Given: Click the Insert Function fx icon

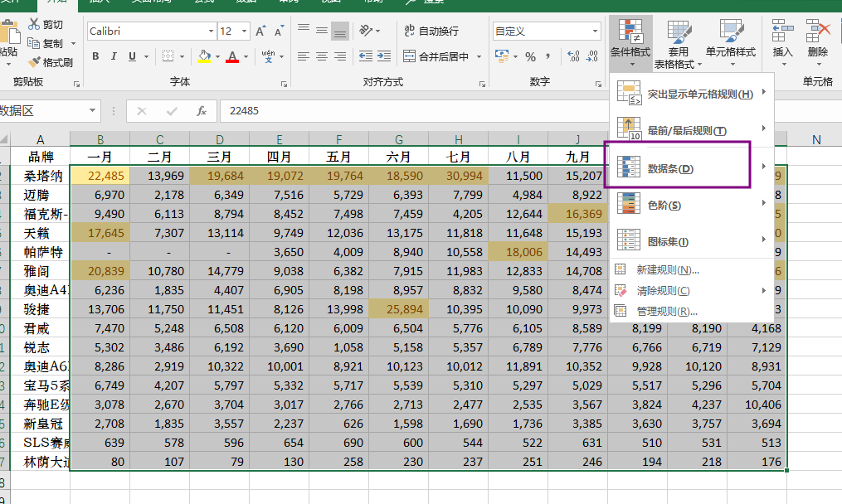Looking at the screenshot, I should pos(202,110).
